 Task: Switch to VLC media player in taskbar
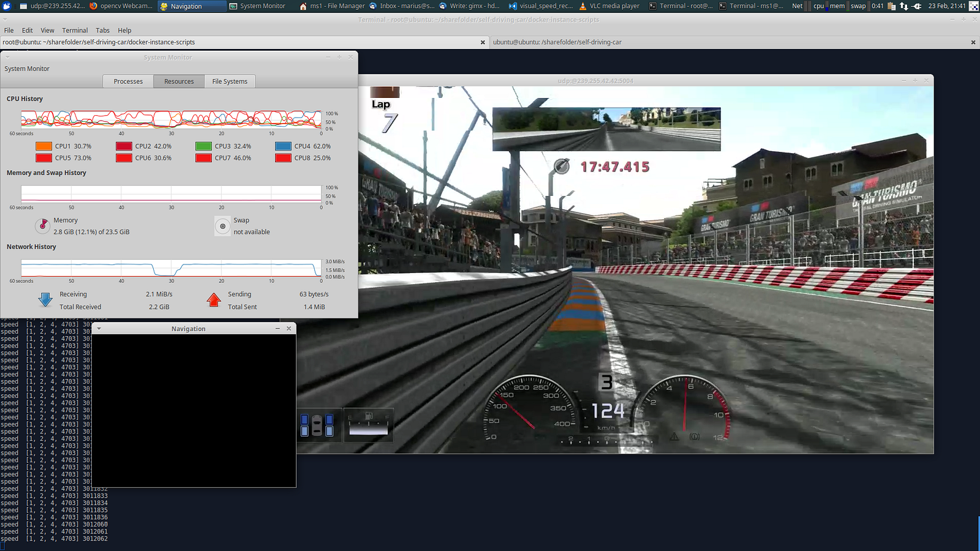pyautogui.click(x=609, y=6)
